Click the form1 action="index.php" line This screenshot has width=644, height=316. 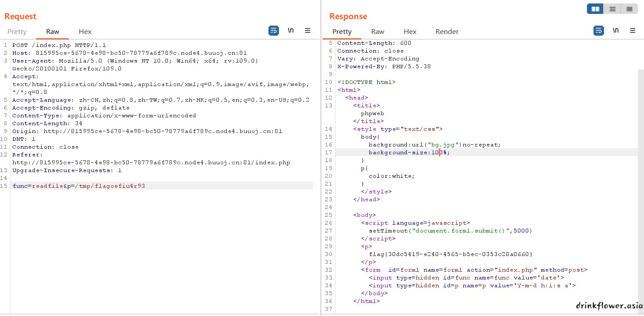pos(474,270)
